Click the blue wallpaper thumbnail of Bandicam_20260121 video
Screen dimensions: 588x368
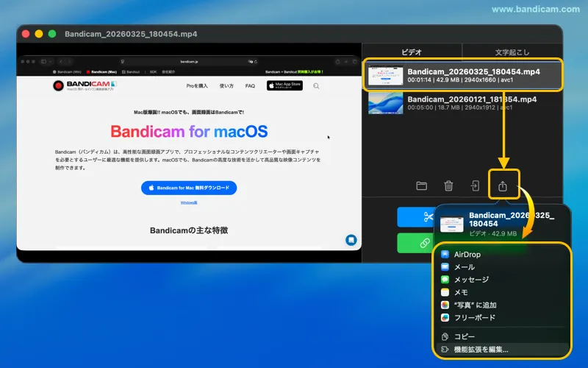coord(385,103)
